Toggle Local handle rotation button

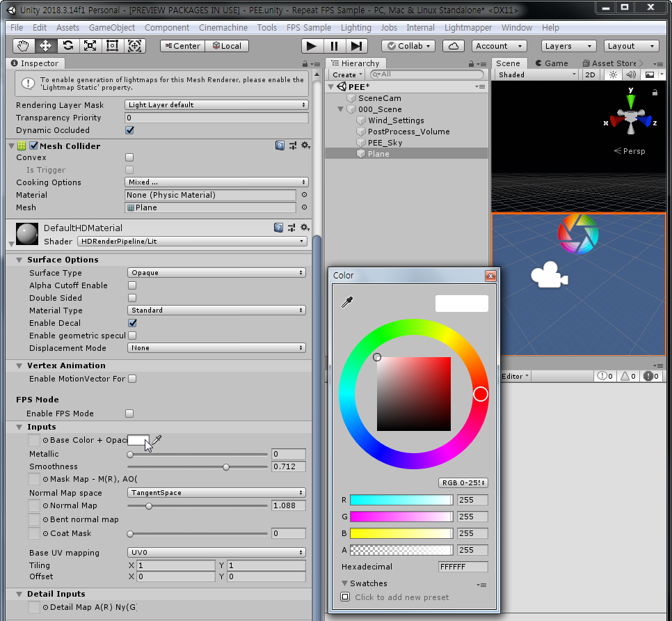click(x=227, y=46)
